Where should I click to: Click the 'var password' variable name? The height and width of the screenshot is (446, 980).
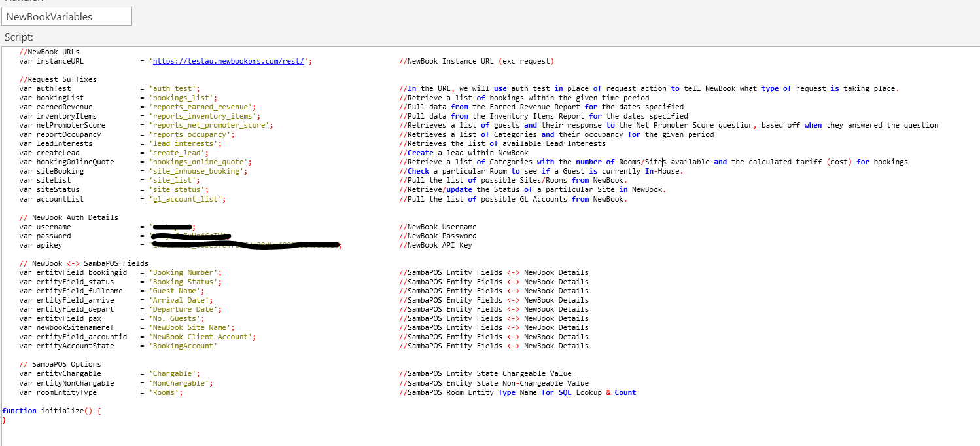pyautogui.click(x=45, y=236)
